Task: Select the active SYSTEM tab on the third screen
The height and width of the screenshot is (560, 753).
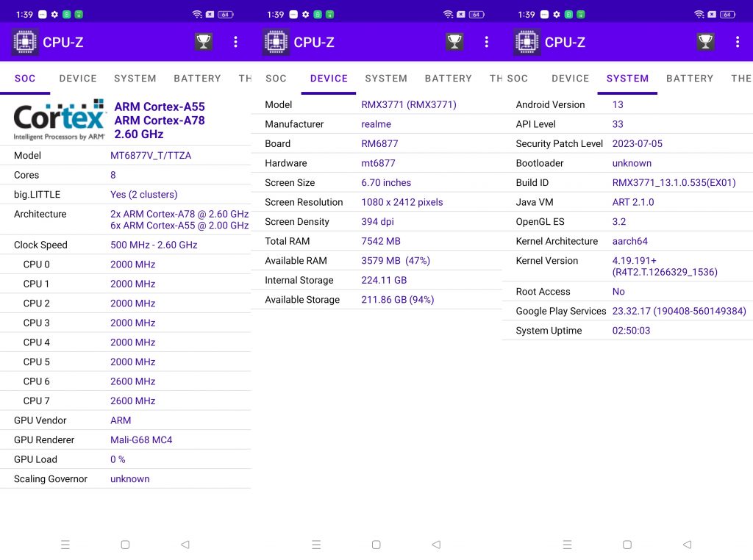Action: pyautogui.click(x=627, y=78)
